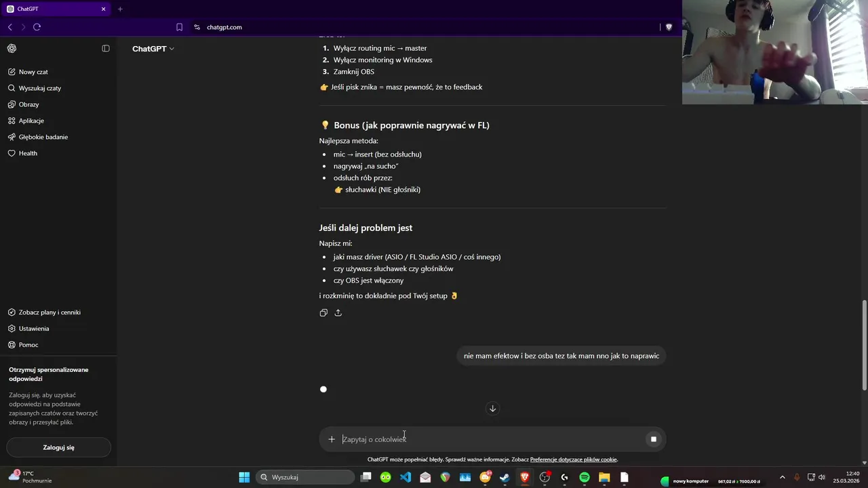
Task: Open the blank document icon on taskbar
Action: [x=625, y=477]
